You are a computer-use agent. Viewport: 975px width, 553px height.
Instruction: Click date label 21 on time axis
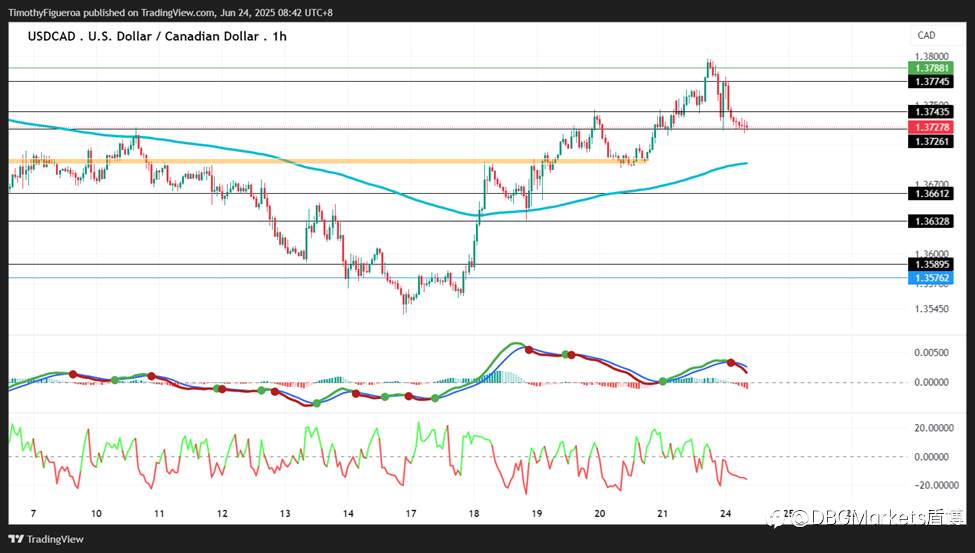point(663,514)
